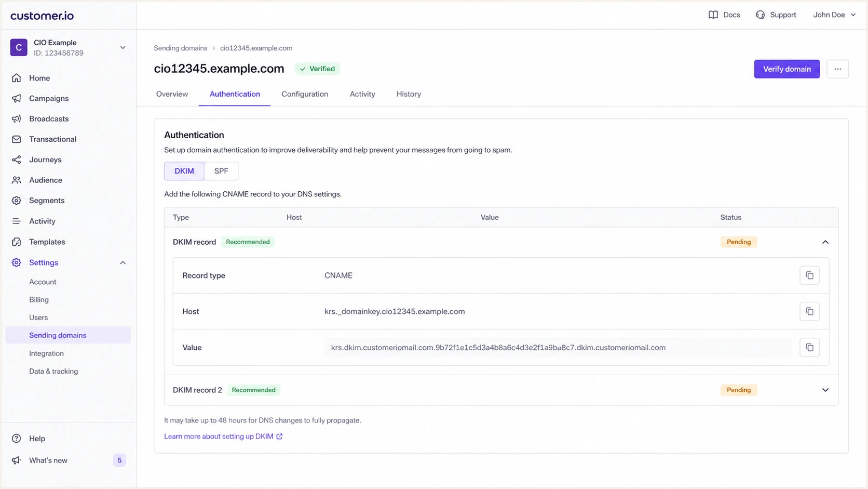Copy the DKIM Value string
This screenshot has height=489, width=868.
pyautogui.click(x=809, y=347)
